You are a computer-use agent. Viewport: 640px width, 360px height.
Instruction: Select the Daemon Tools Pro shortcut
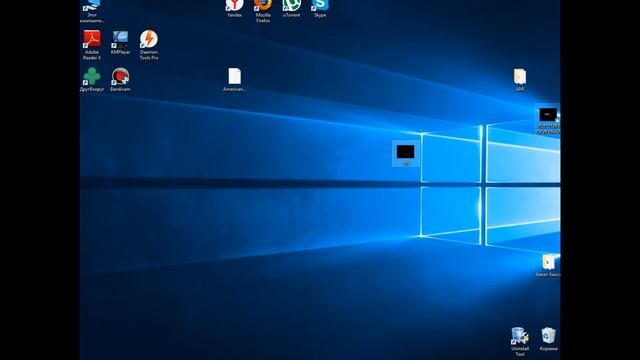(x=149, y=45)
